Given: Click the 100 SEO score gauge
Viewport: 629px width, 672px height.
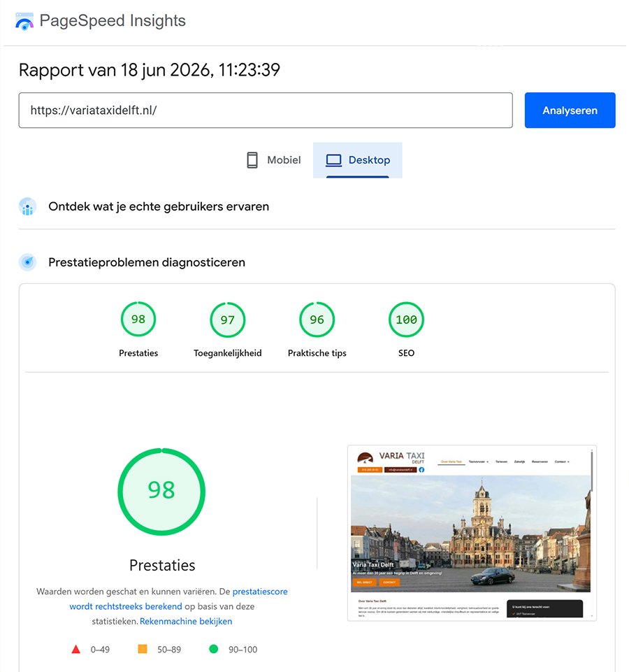Looking at the screenshot, I should coord(406,320).
